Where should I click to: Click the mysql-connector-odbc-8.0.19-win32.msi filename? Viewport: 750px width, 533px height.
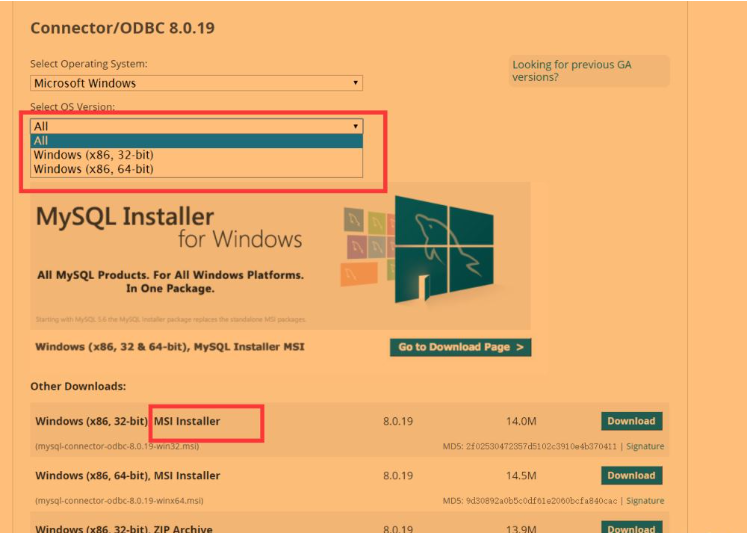pyautogui.click(x=117, y=446)
